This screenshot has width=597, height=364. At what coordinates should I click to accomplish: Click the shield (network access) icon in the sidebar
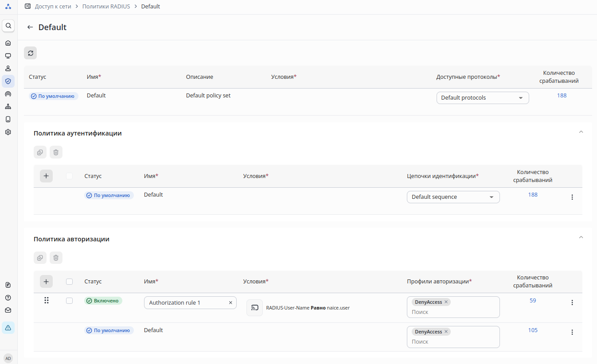click(8, 81)
